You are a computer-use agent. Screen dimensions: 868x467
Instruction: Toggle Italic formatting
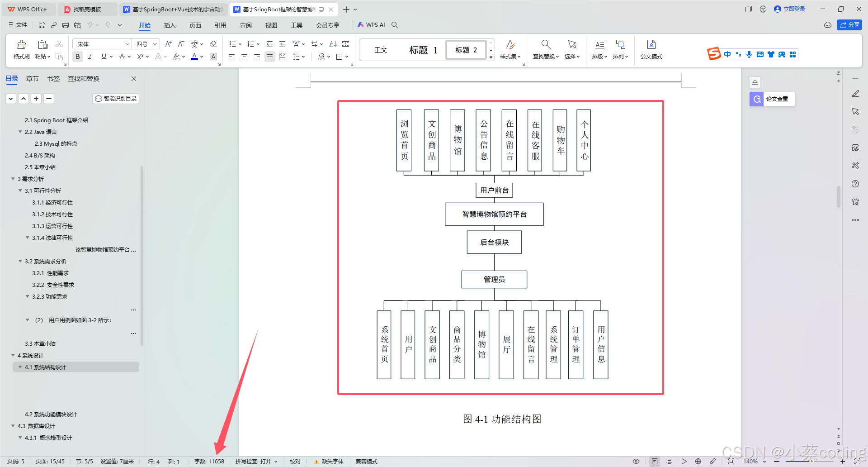tap(90, 57)
